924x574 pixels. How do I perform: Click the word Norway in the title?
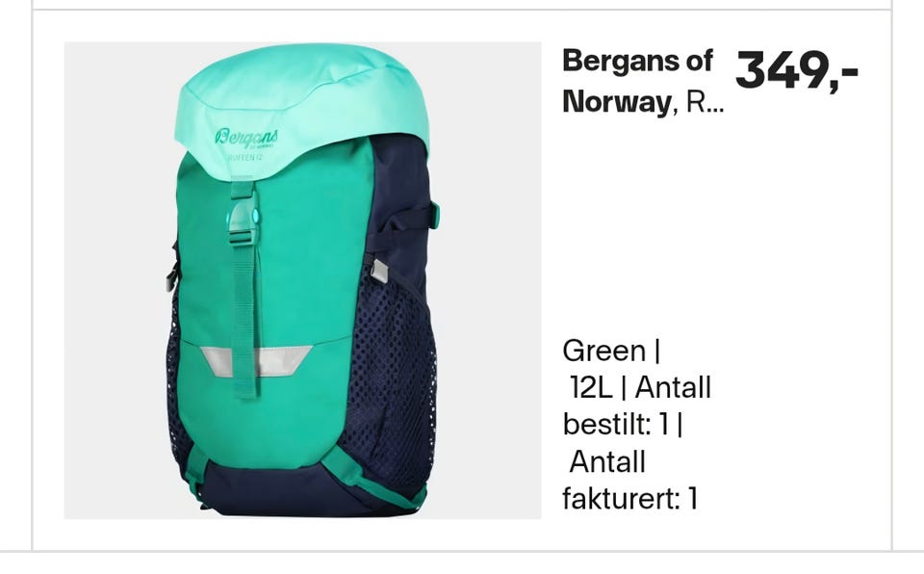pos(617,102)
